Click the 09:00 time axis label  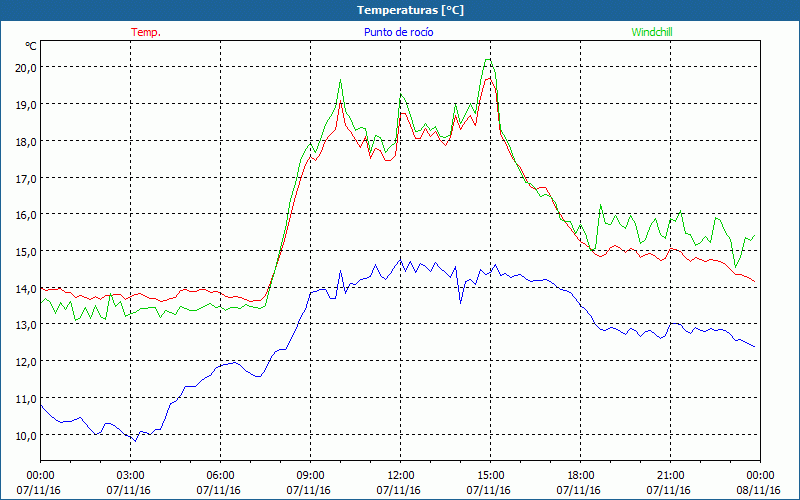point(310,475)
